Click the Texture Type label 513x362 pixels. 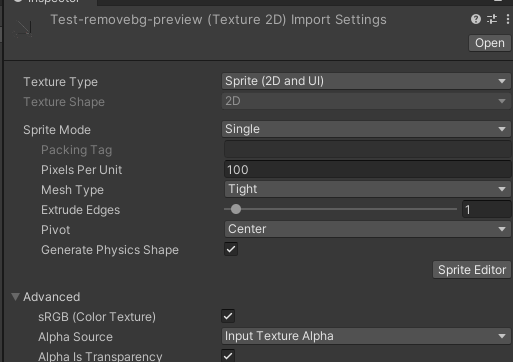(60, 82)
